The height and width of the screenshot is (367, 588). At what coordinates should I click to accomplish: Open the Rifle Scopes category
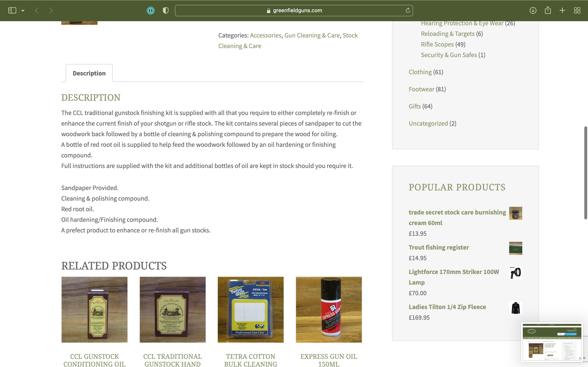coord(437,44)
